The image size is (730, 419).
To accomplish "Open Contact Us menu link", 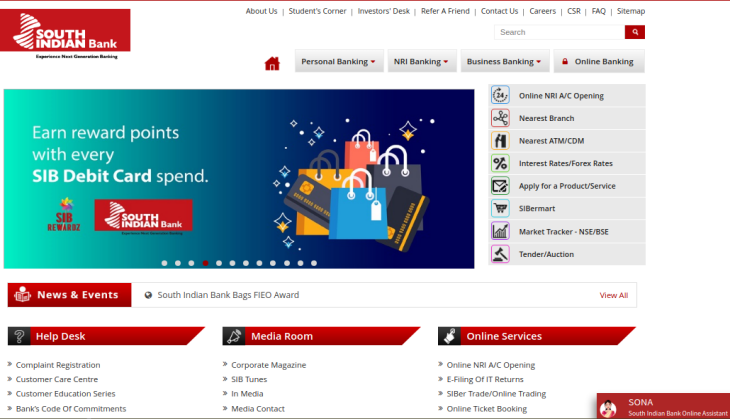I will pyautogui.click(x=499, y=11).
